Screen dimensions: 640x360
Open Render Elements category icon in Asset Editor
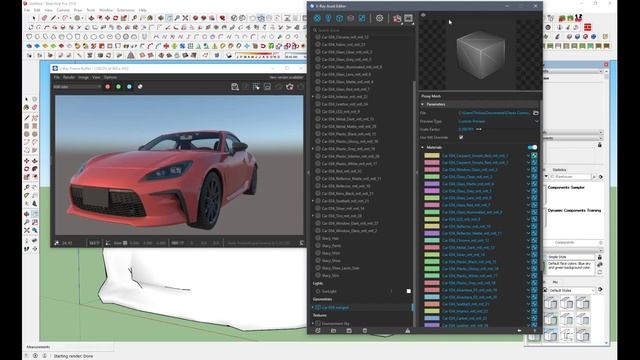point(350,18)
